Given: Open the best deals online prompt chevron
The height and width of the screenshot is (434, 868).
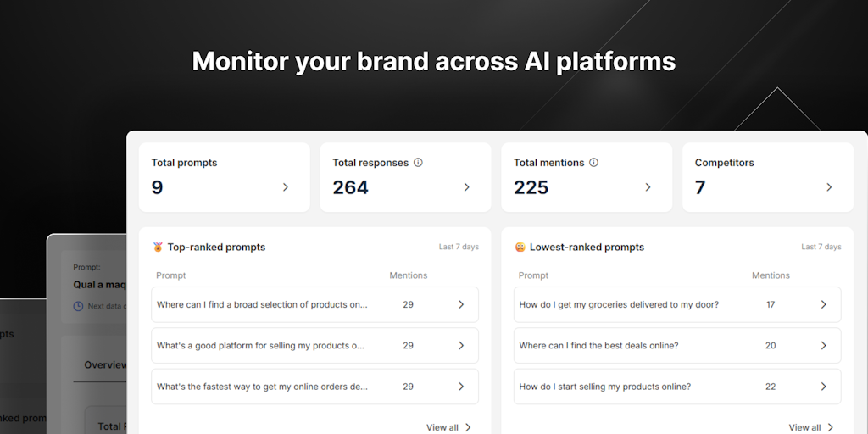Looking at the screenshot, I should point(823,346).
